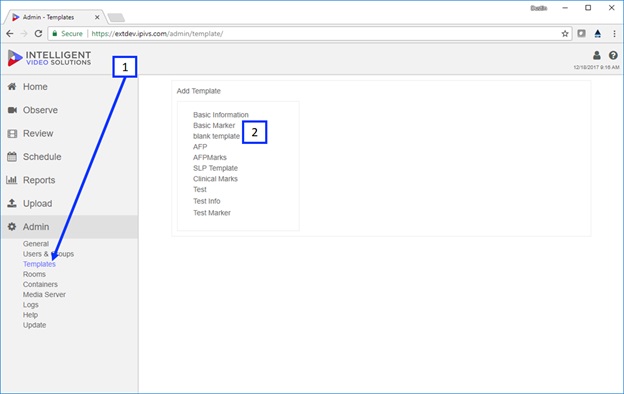624x394 pixels.
Task: Open General admin submenu
Action: tap(36, 244)
